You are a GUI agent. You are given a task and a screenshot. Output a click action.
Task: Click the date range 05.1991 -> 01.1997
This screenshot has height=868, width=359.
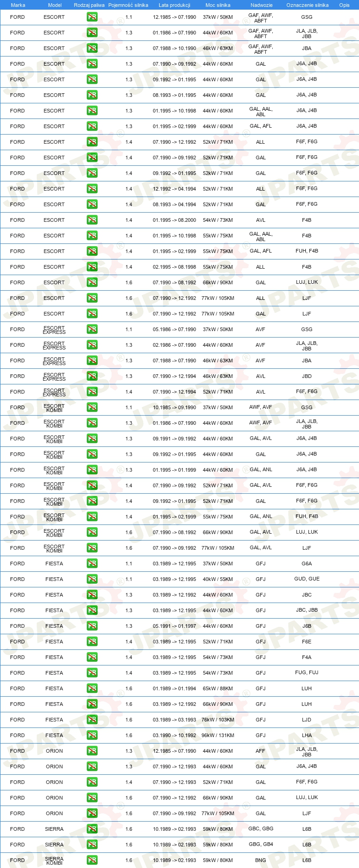click(174, 626)
